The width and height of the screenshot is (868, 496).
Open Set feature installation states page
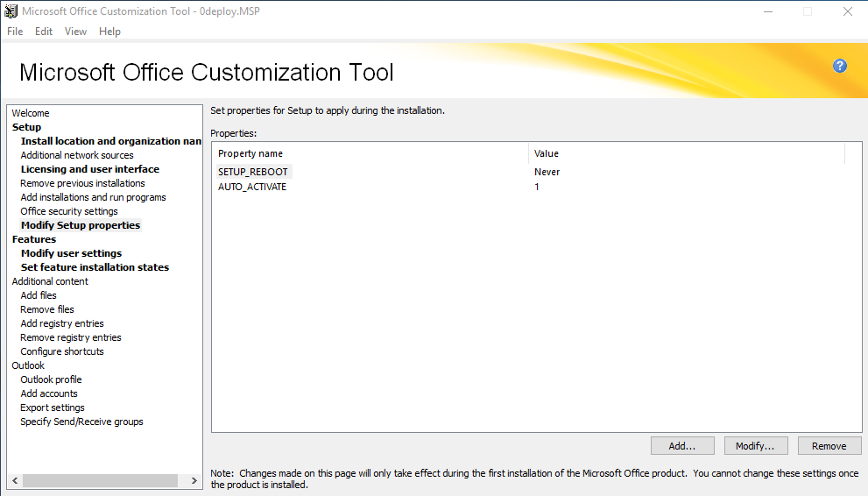pos(95,267)
